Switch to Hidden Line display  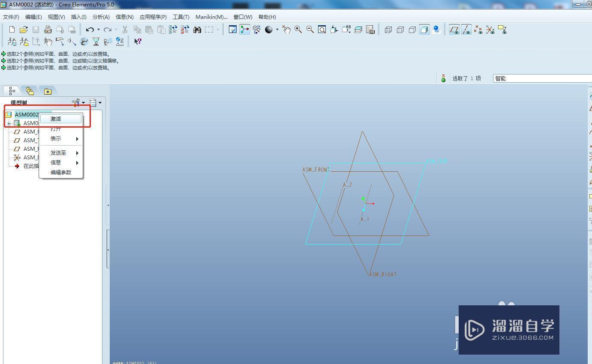click(x=400, y=30)
